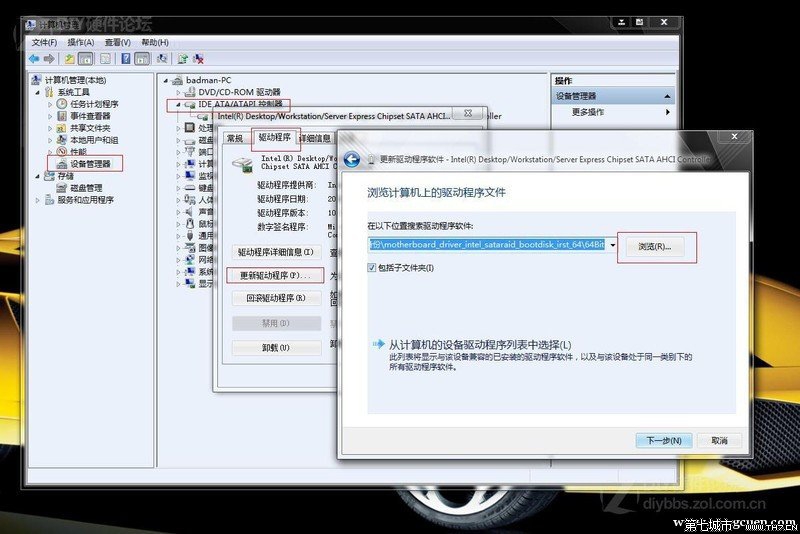Click the clock icon beside 任务计划程序
The width and height of the screenshot is (800, 534).
[62, 104]
